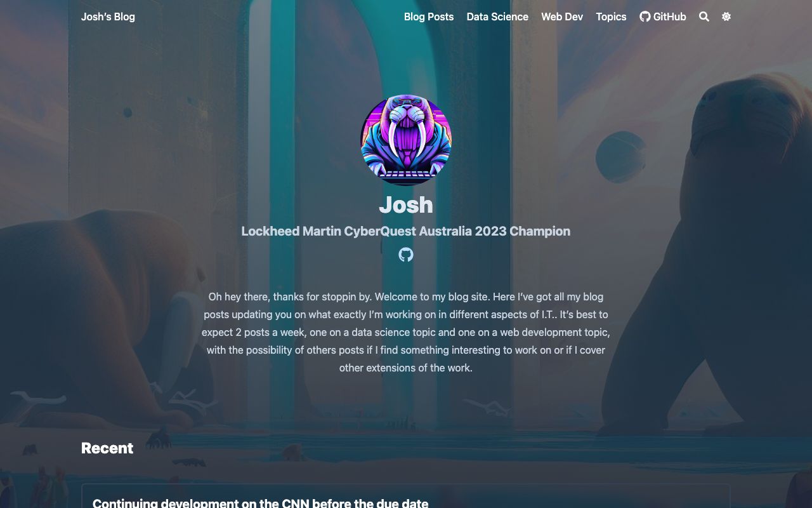Image resolution: width=812 pixels, height=508 pixels.
Task: Open the Blog Posts menu item
Action: (429, 17)
